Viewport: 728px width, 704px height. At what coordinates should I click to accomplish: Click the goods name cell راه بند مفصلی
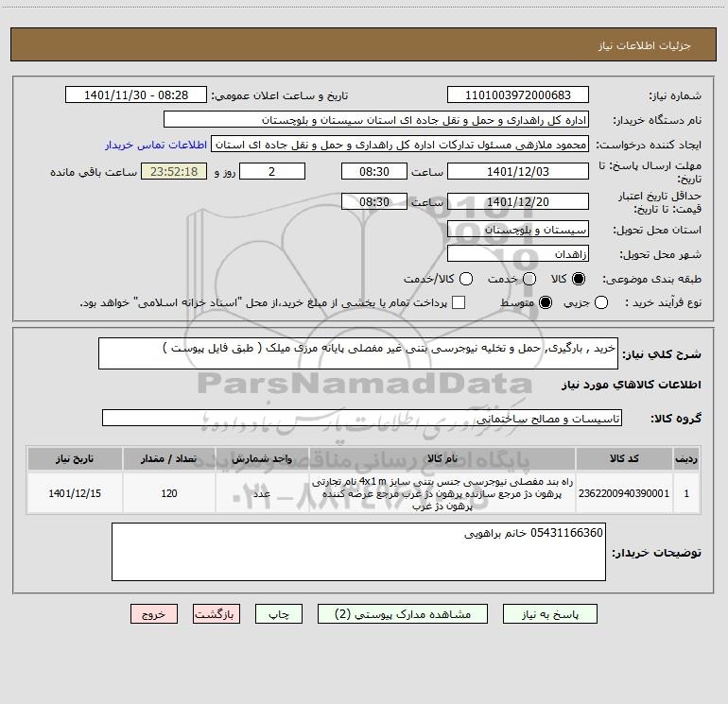tap(442, 493)
